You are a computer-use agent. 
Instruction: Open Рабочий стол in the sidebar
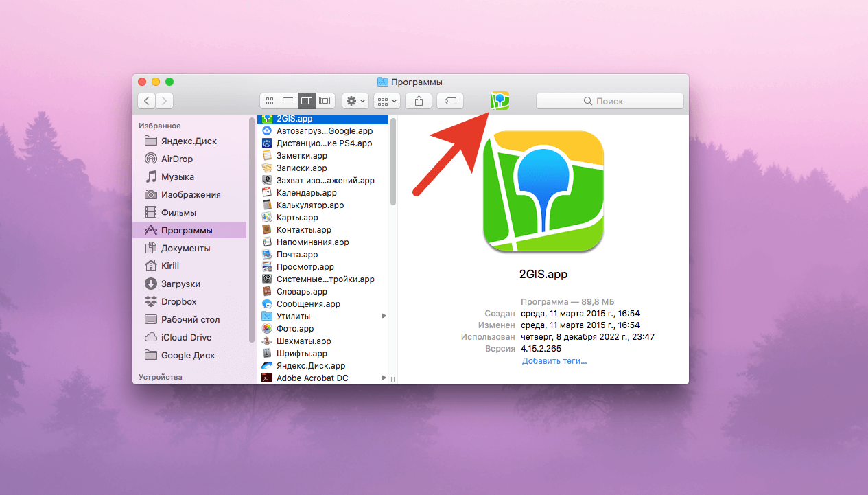click(x=189, y=319)
